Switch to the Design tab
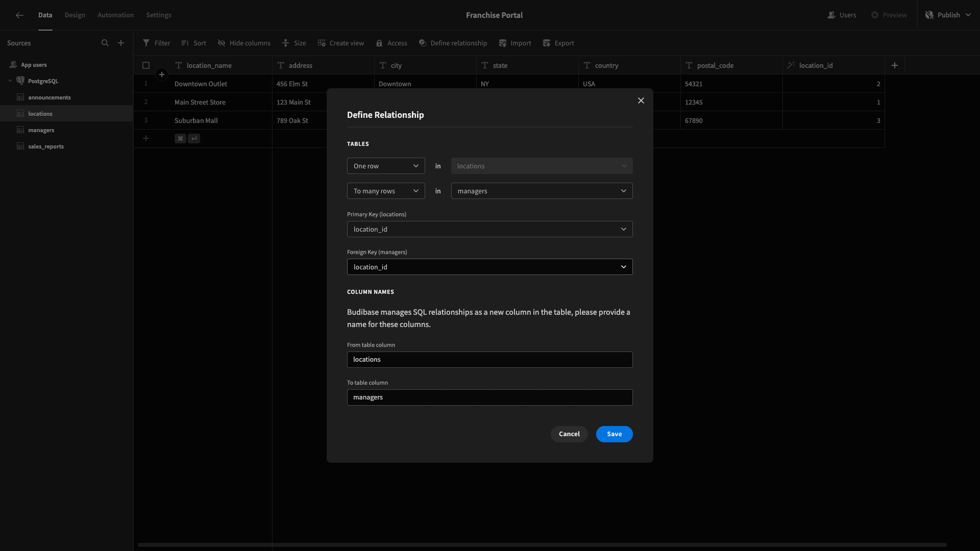980x551 pixels. [75, 15]
